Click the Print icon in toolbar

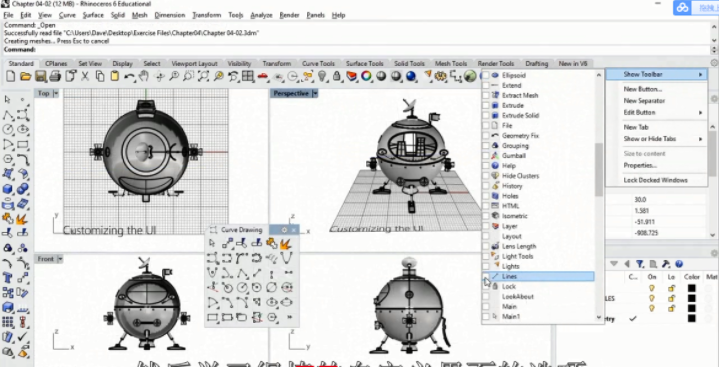[x=55, y=76]
